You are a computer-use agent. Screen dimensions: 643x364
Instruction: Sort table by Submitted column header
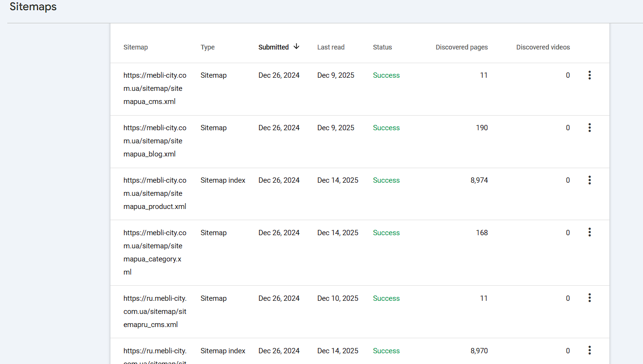coord(273,47)
